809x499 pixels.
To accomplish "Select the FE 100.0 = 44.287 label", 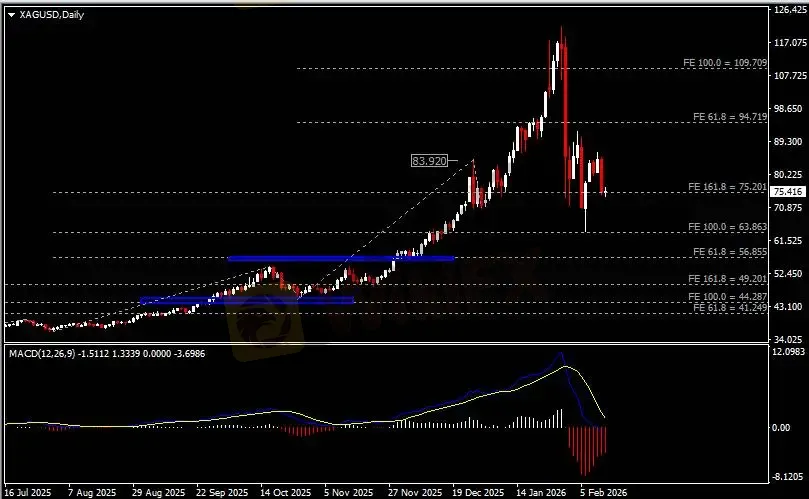I will (x=727, y=297).
